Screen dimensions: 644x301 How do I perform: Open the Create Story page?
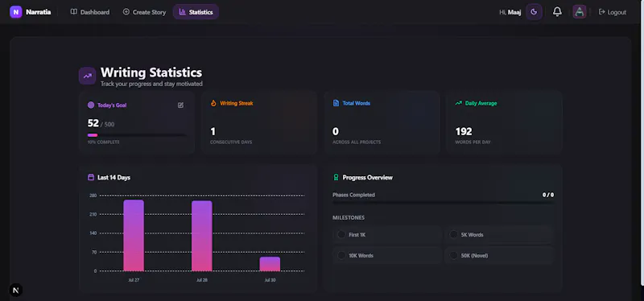(145, 12)
